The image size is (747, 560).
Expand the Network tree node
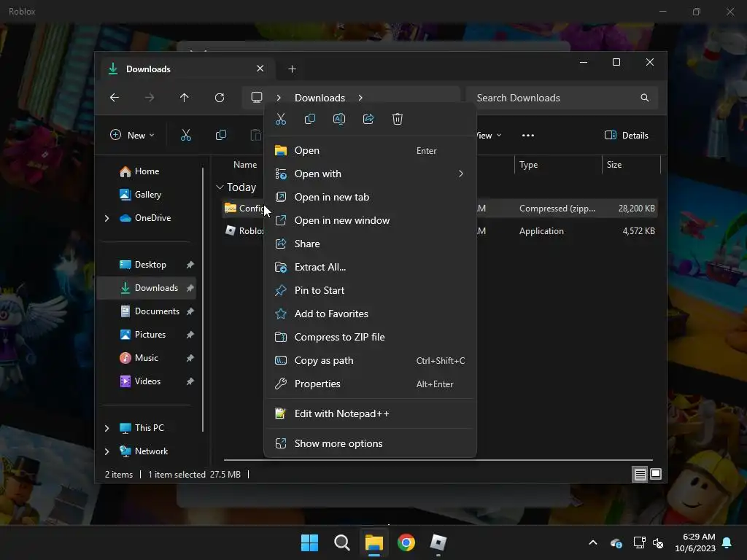click(107, 451)
